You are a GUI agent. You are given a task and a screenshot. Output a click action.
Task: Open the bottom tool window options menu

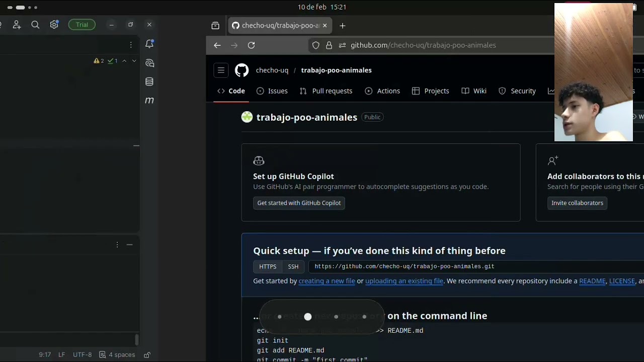tap(117, 244)
